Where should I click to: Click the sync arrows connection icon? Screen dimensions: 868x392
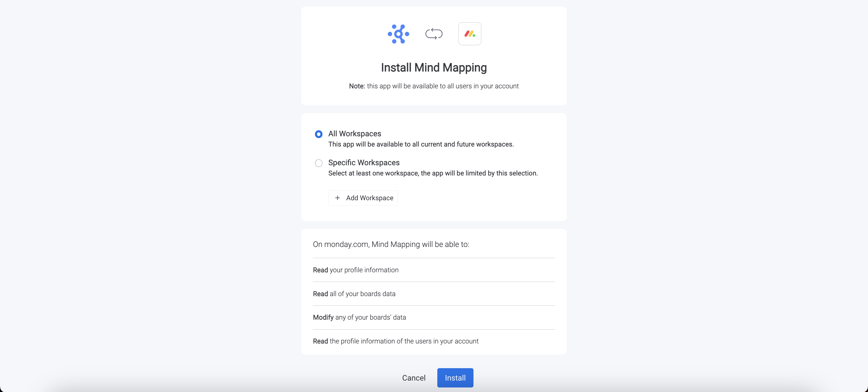[434, 34]
